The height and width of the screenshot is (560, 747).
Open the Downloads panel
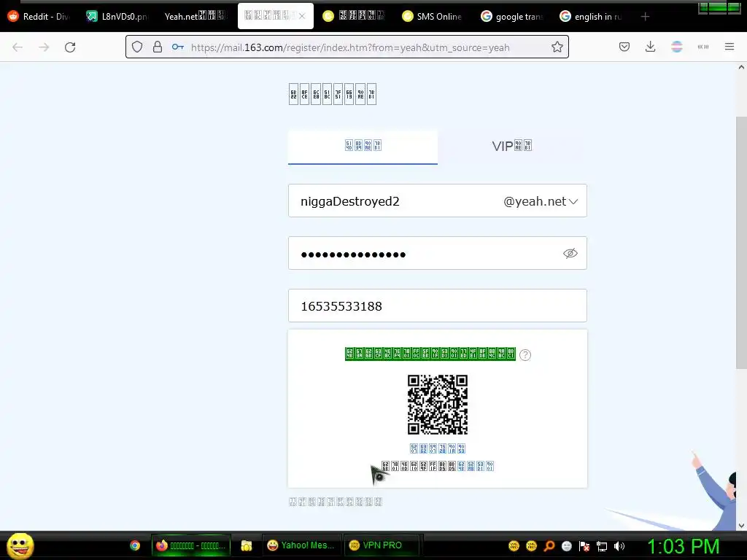[x=650, y=47]
